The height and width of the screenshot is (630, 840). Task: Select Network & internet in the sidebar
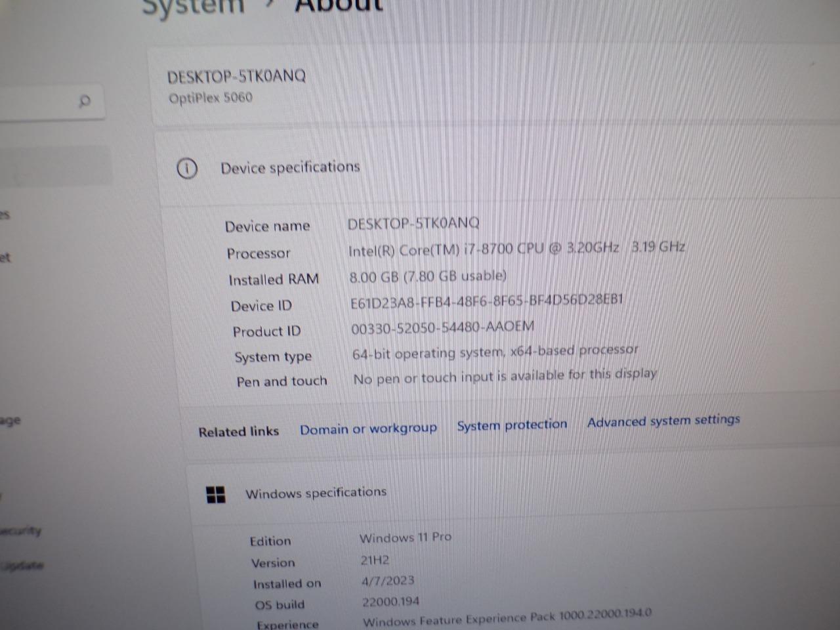[6, 257]
